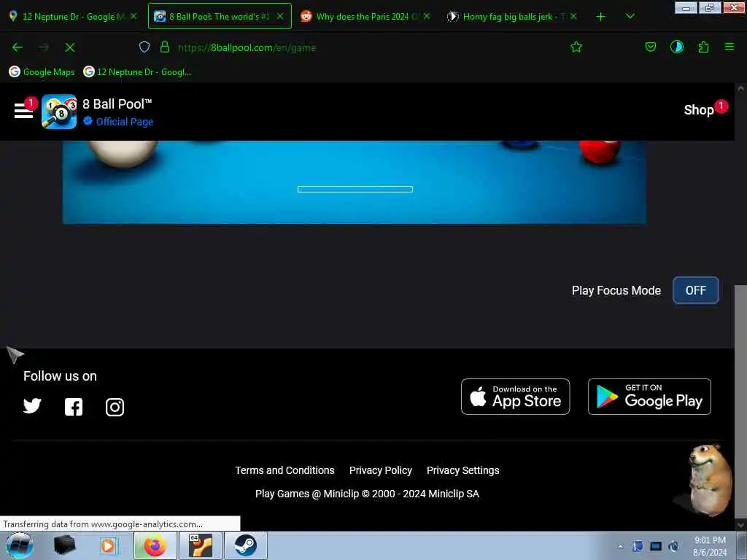Toggle Play Focus Mode OFF switch
Viewport: 747px width, 560px height.
[695, 290]
